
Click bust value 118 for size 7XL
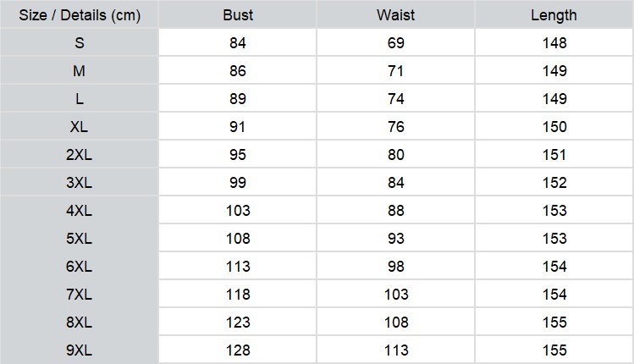[238, 294]
